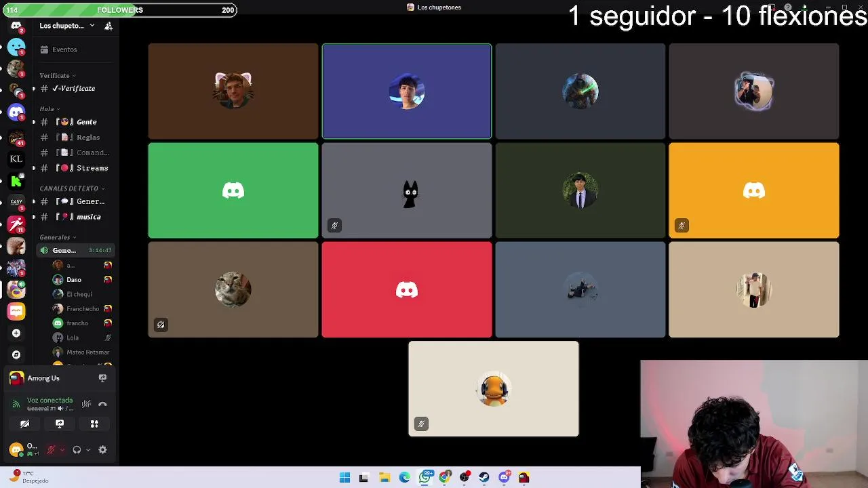Select the gray cat photo participant tile

(x=233, y=289)
